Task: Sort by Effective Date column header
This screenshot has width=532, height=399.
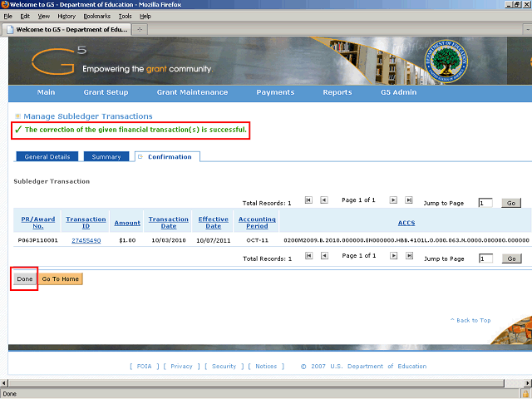Action: click(x=214, y=223)
